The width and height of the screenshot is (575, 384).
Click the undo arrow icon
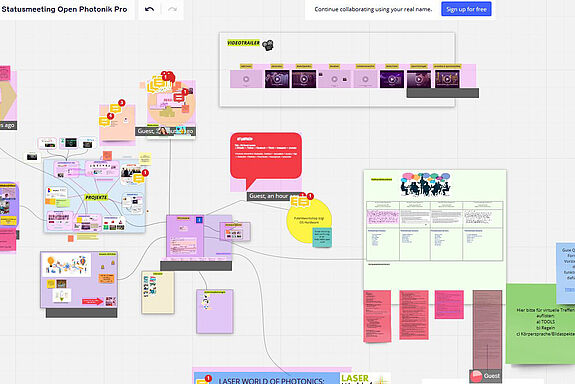tap(149, 9)
